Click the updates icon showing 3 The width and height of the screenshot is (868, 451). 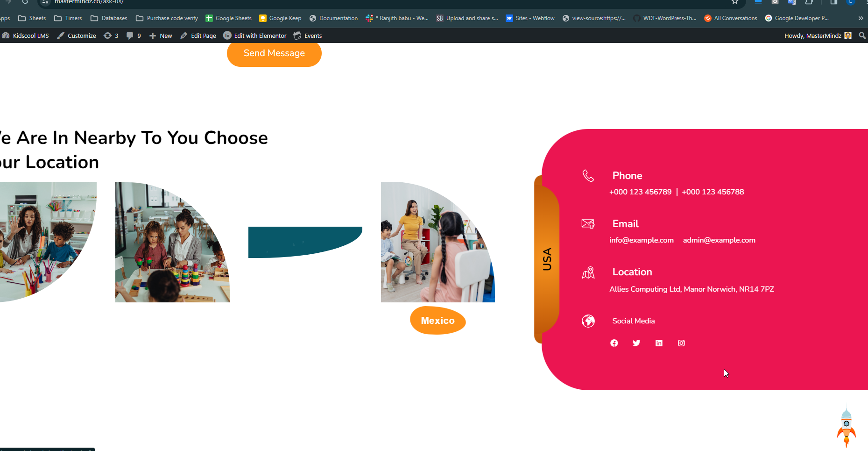point(111,36)
